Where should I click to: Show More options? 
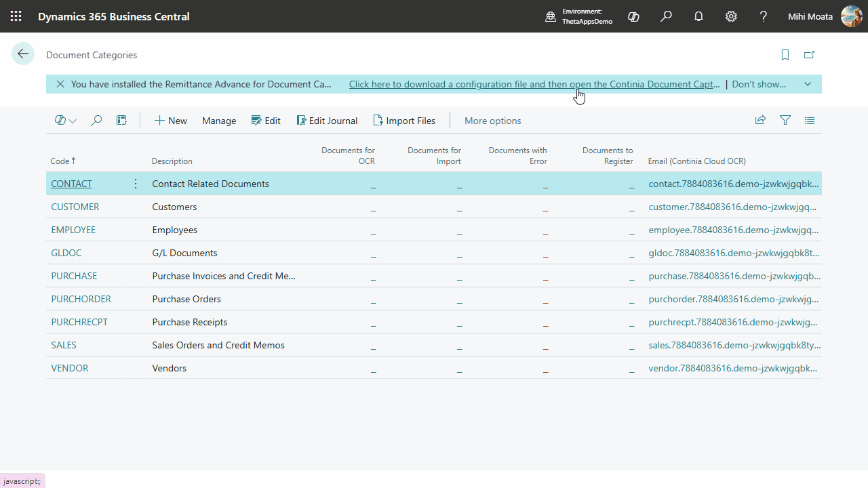coord(493,121)
